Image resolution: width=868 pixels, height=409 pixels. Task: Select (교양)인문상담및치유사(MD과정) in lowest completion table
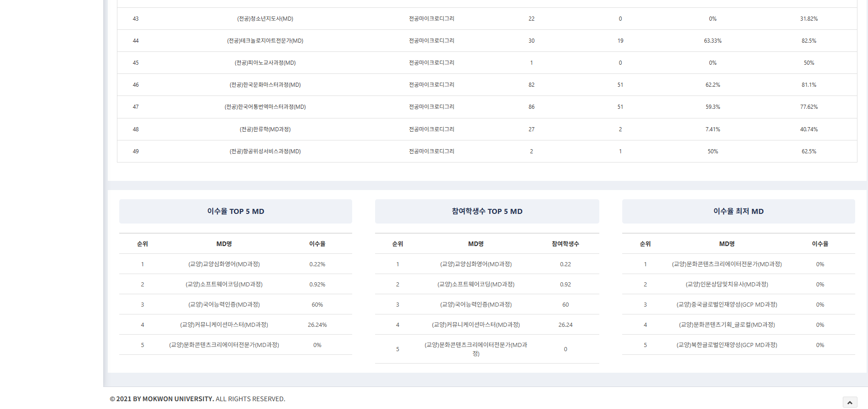point(726,285)
